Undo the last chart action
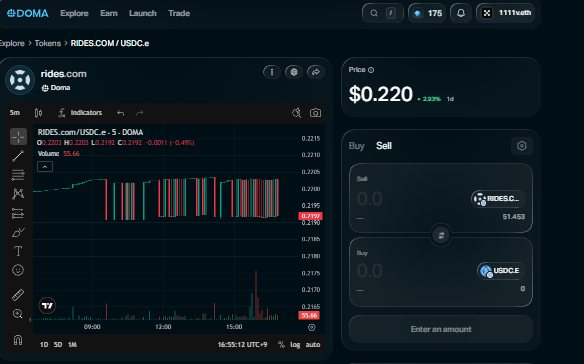The width and height of the screenshot is (584, 364). tap(120, 113)
